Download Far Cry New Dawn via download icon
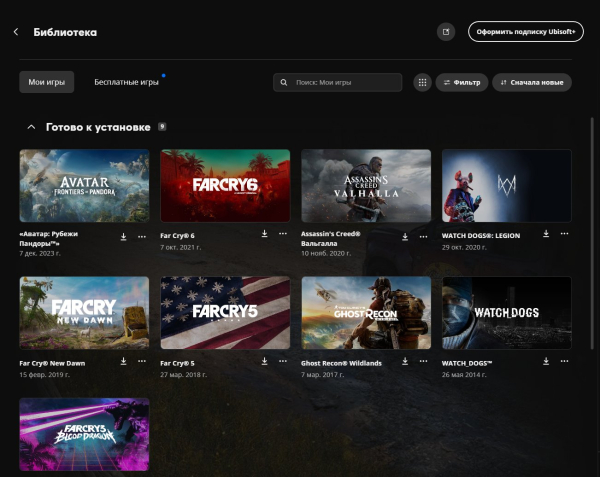 pyautogui.click(x=123, y=361)
